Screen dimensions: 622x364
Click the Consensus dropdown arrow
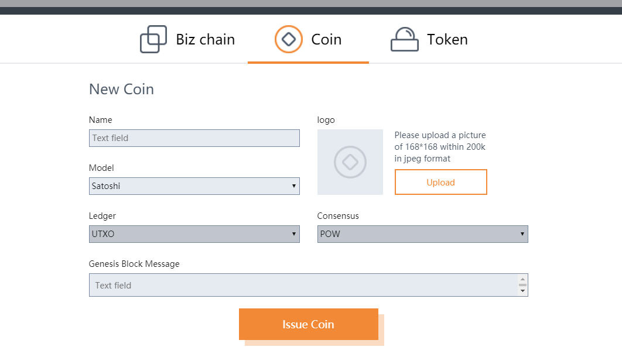(522, 234)
